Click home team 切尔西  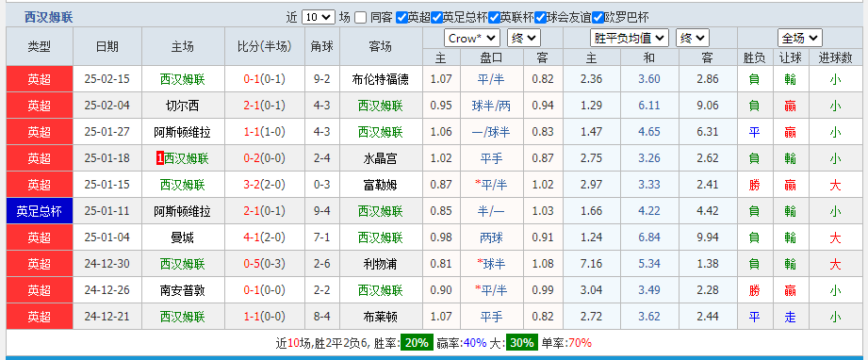pyautogui.click(x=183, y=106)
